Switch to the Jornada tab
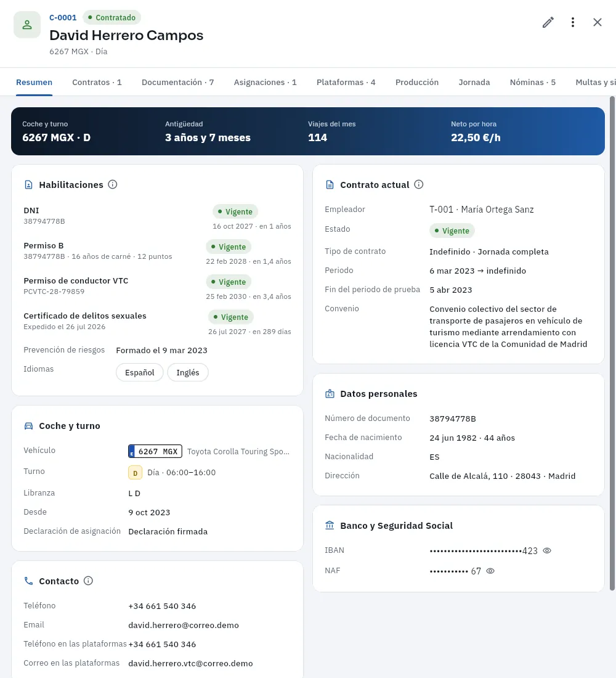Viewport: 616px width, 678px height. tap(474, 82)
